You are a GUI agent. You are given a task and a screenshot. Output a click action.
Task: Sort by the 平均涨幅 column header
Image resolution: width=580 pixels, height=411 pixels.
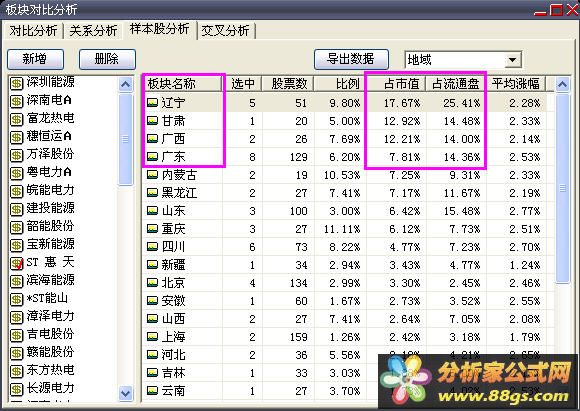coord(516,84)
